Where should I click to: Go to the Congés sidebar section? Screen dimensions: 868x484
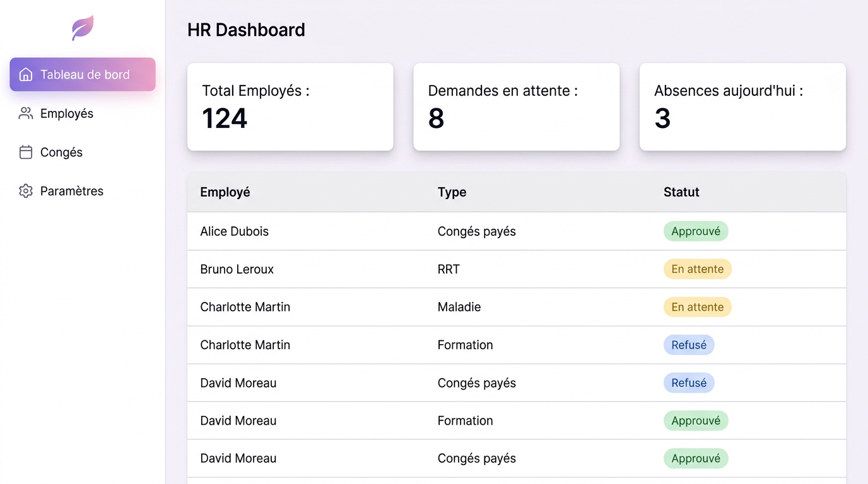83,153
